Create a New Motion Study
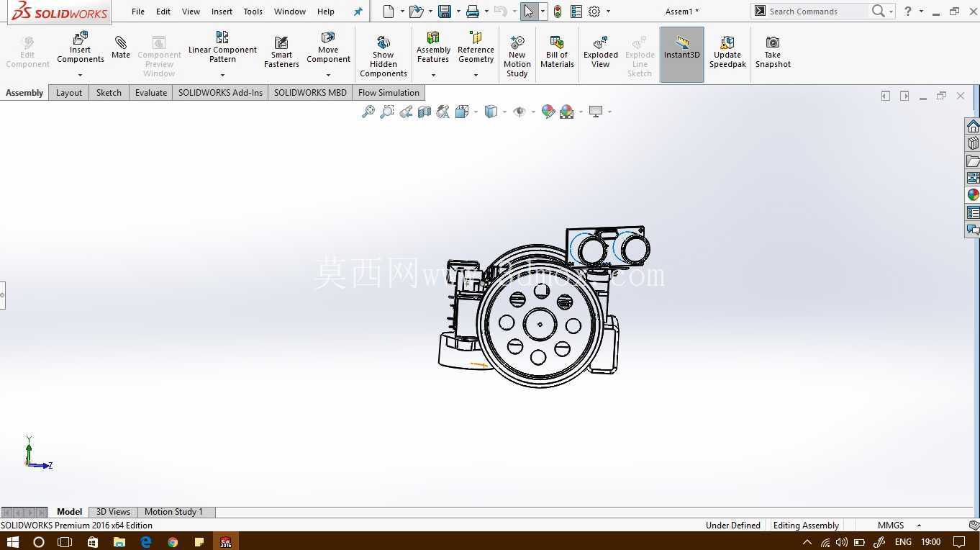 (x=517, y=56)
